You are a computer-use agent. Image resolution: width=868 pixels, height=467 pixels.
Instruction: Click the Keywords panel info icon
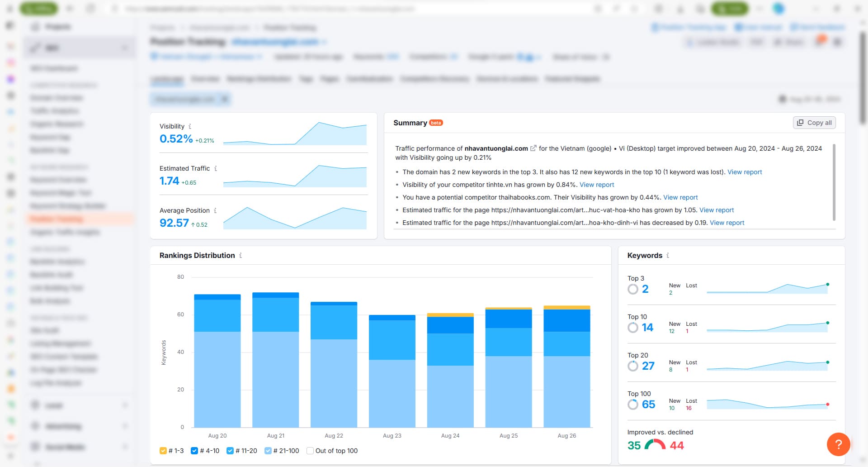point(668,256)
